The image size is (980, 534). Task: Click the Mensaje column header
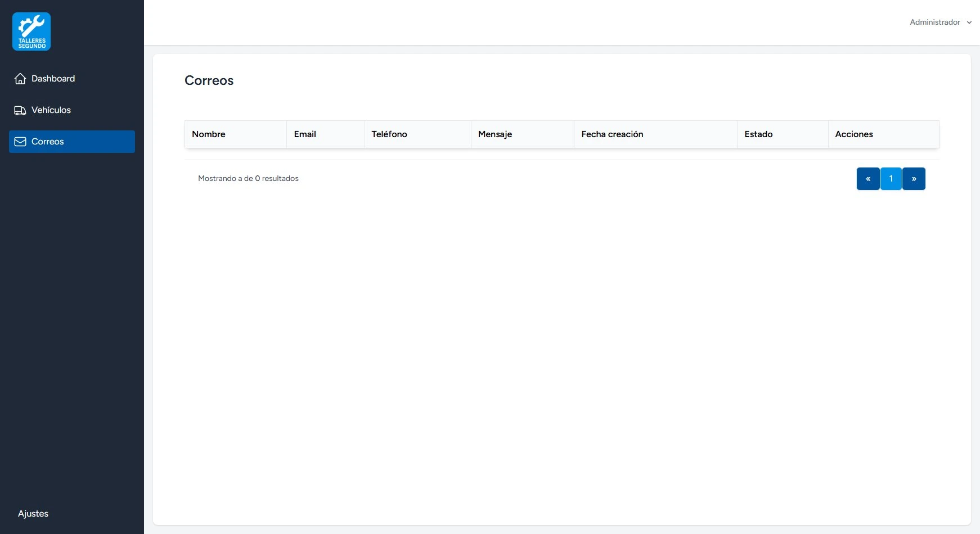(523, 134)
